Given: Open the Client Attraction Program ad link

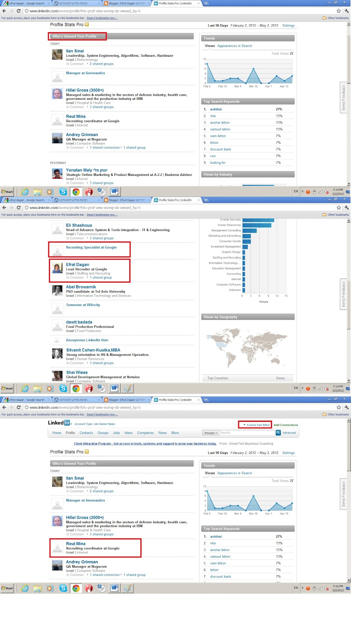Looking at the screenshot, I should 145,444.
